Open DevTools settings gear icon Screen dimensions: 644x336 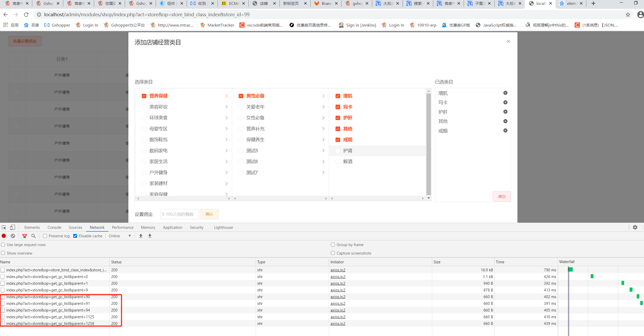click(635, 227)
